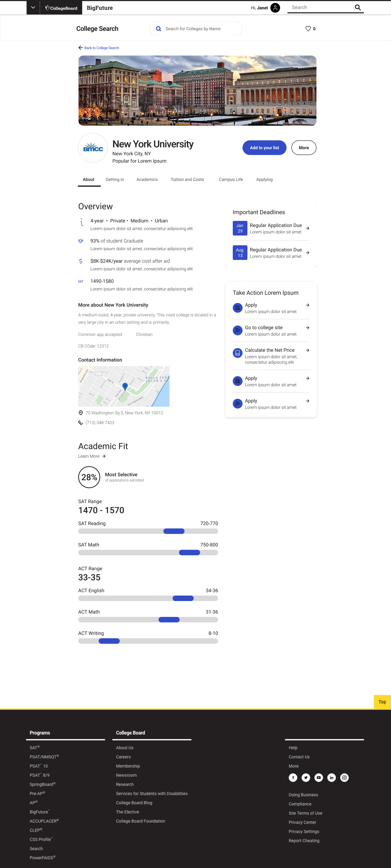Viewport: 391px width, 868px height.
Task: Open Report Cheating footer link
Action: [x=304, y=841]
